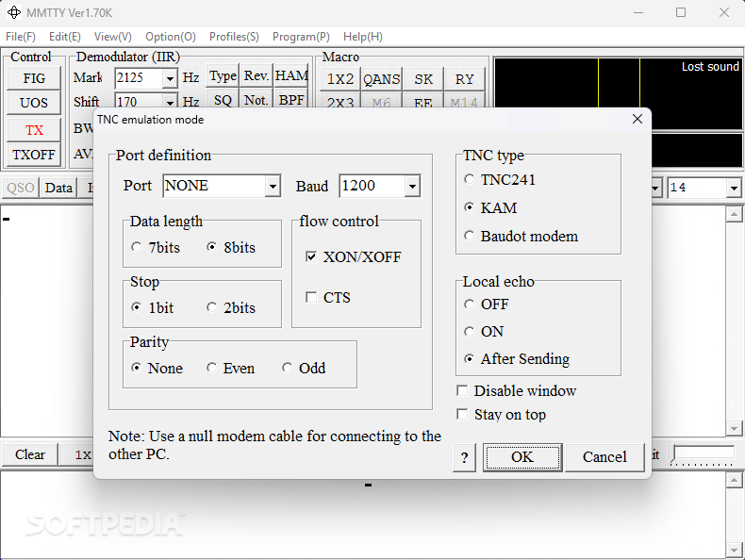Enable Stay on top checkbox
The width and height of the screenshot is (745, 560).
point(502,414)
